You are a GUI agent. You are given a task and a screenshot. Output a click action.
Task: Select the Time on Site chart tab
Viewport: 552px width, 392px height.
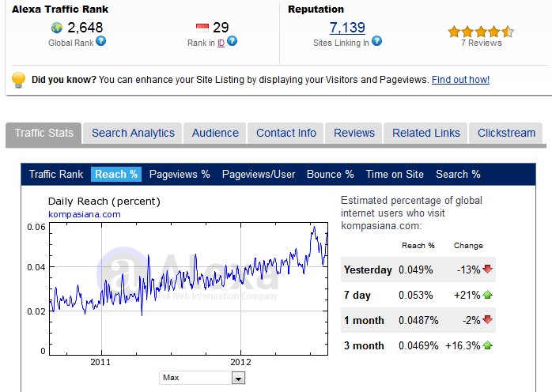click(395, 174)
